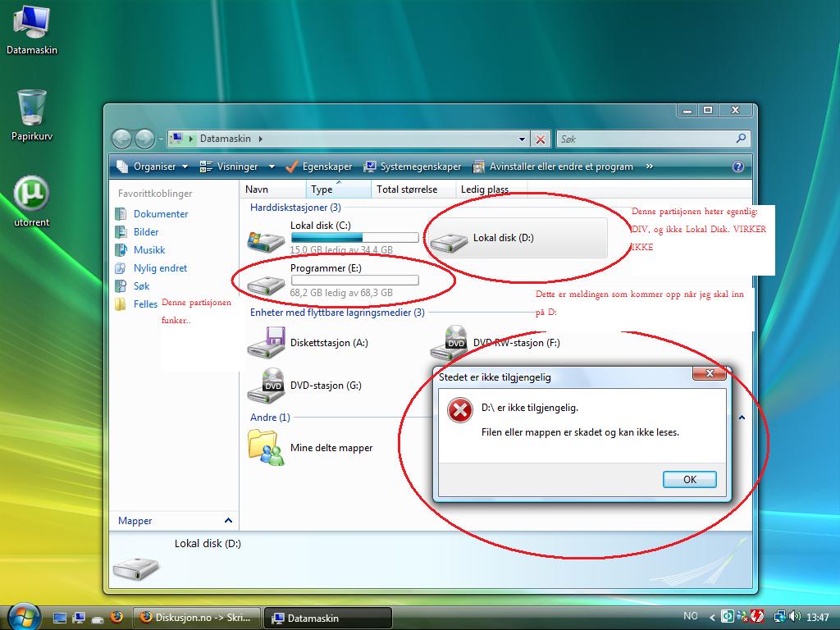This screenshot has width=840, height=630.
Task: Open the Windows Start orb
Action: pos(22,617)
